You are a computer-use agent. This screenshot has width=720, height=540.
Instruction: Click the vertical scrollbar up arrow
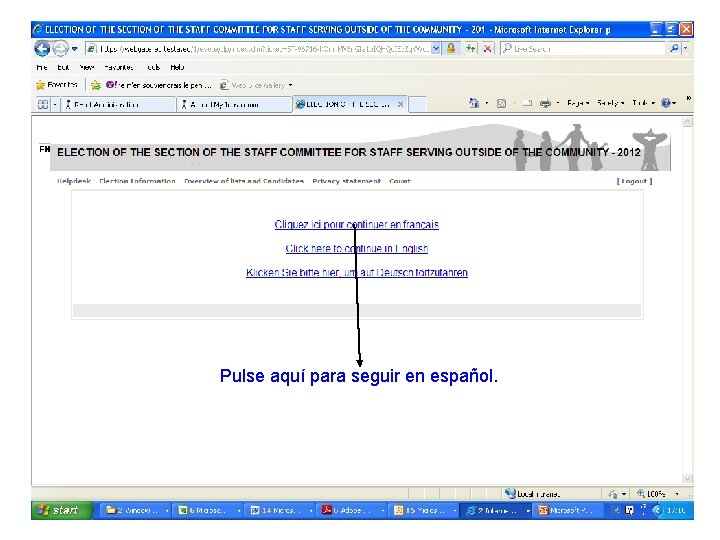[688, 122]
